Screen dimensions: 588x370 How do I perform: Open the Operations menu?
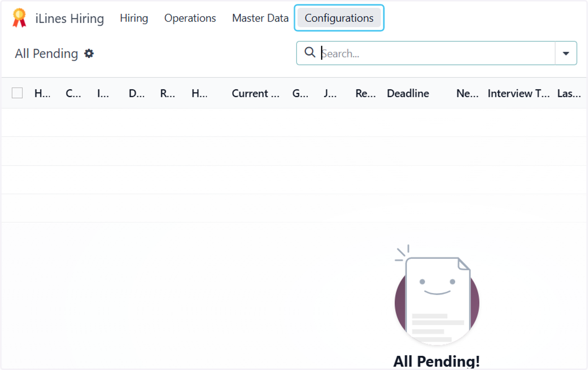[x=190, y=18]
